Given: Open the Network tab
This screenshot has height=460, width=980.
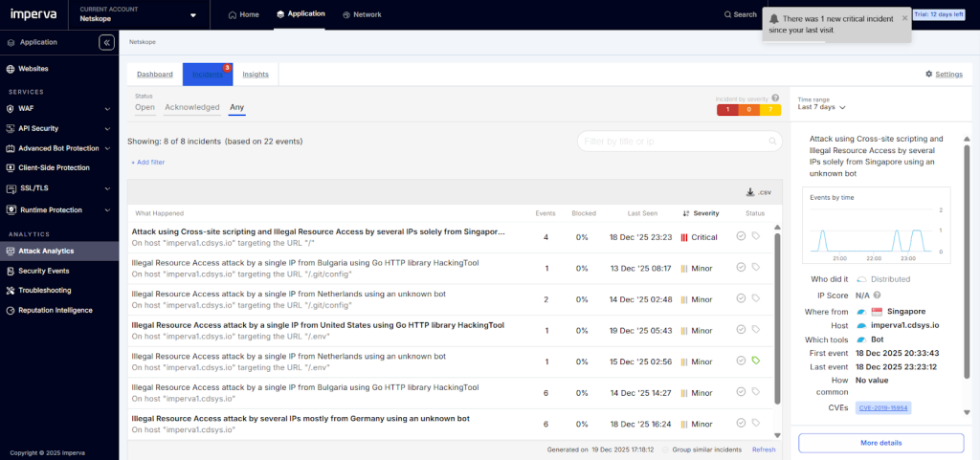Looking at the screenshot, I should tap(362, 14).
